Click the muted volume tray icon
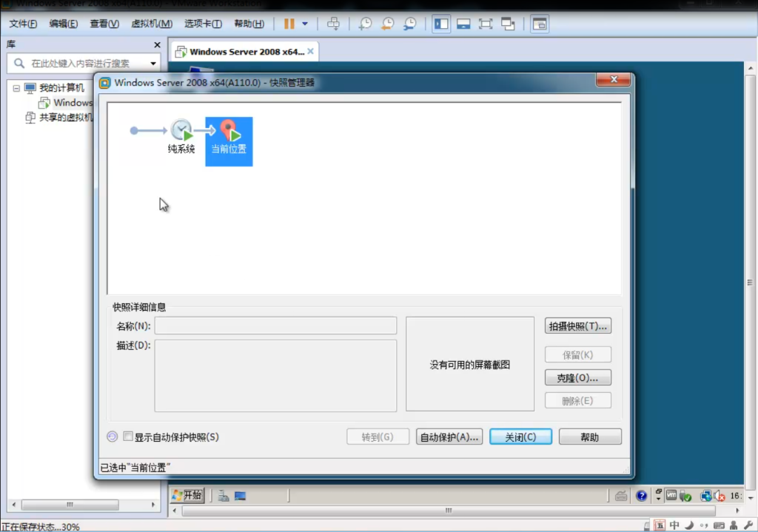Image resolution: width=758 pixels, height=532 pixels. click(720, 496)
